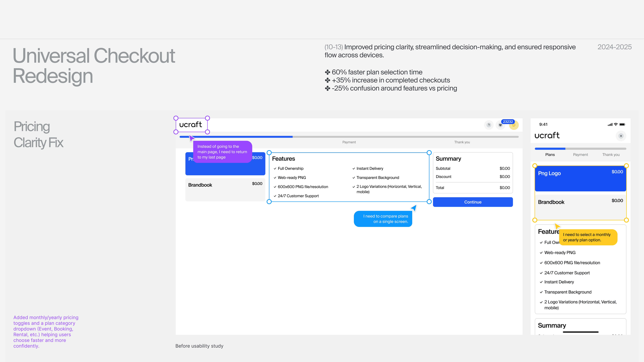
Task: Tap the Wi-Fi icon in mobile status bar
Action: [616, 124]
